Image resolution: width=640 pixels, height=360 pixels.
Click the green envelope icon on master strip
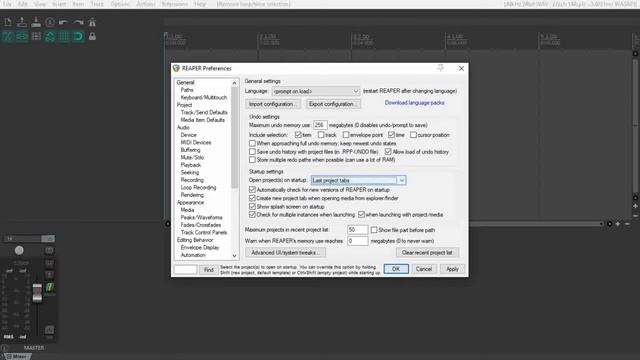pos(49,287)
